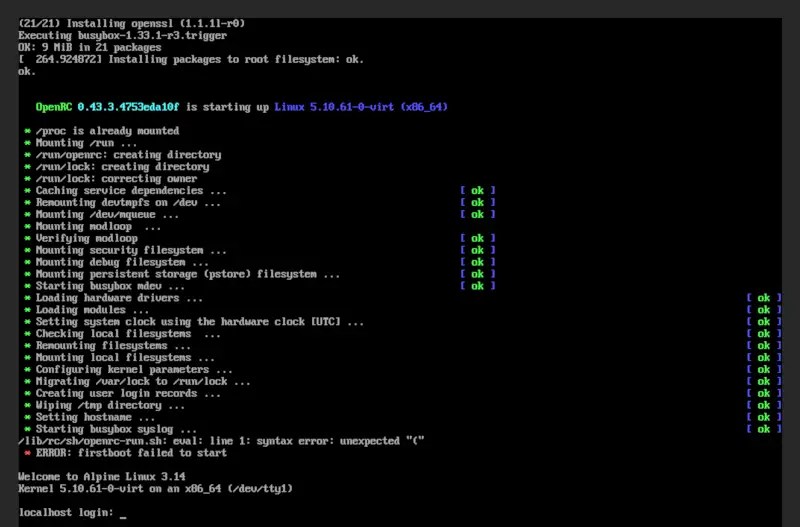The width and height of the screenshot is (800, 527).
Task: Click "(21/21) Installing openssl (1.1.1l-r0)" line
Action: [x=132, y=23]
